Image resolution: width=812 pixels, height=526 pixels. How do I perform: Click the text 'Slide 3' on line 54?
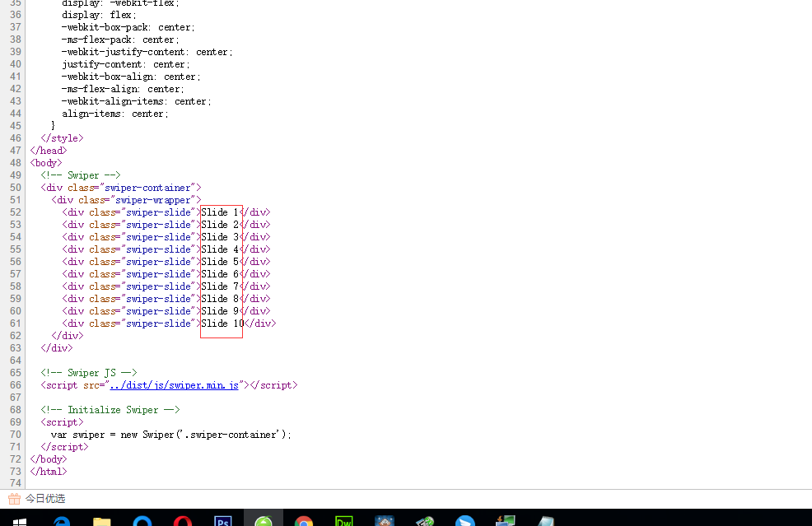(x=220, y=237)
